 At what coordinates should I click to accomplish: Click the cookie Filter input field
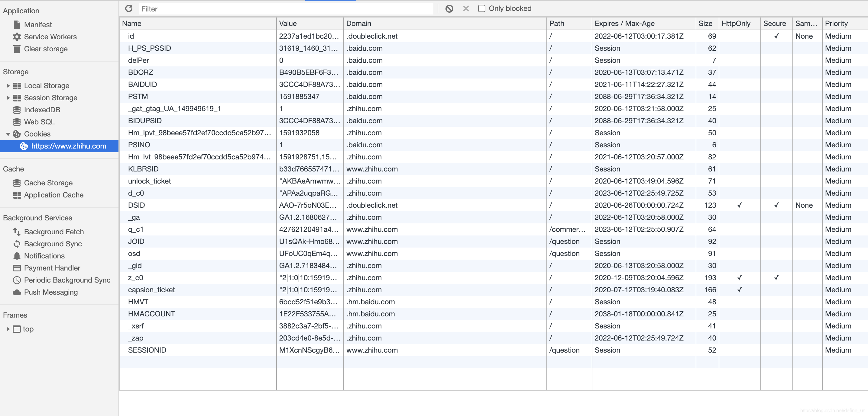pos(286,9)
